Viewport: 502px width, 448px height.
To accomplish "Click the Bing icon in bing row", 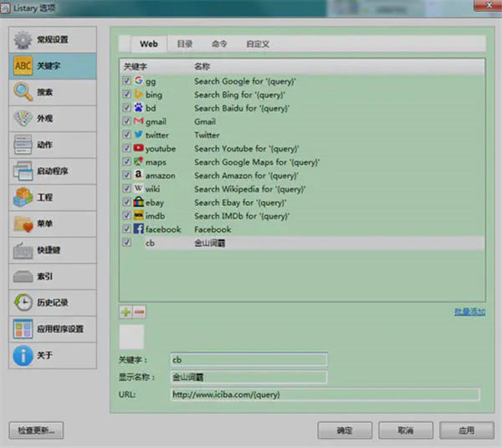I will coord(138,94).
